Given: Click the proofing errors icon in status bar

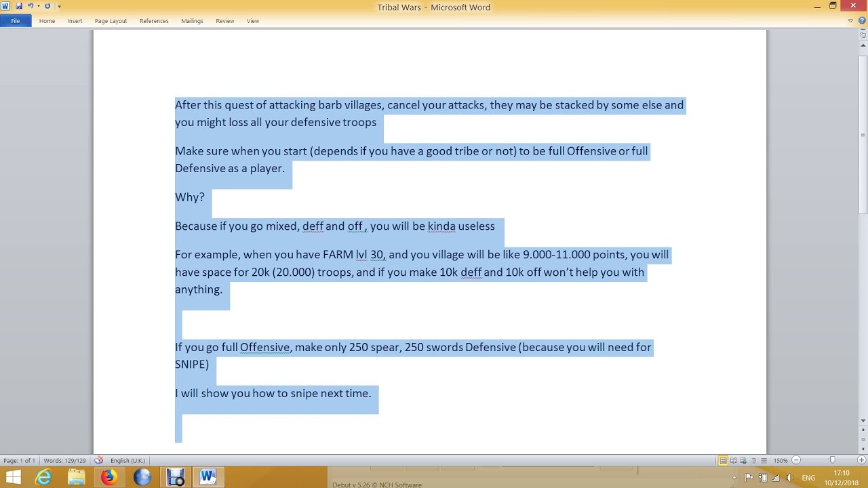Looking at the screenshot, I should click(x=99, y=460).
